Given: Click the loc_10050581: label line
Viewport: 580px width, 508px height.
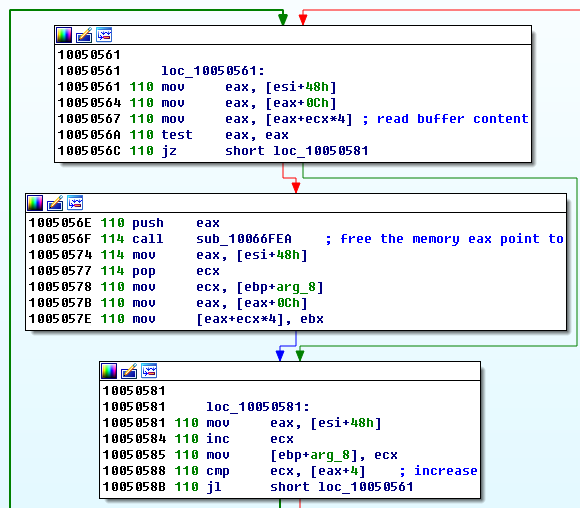Looking at the screenshot, I should point(258,407).
